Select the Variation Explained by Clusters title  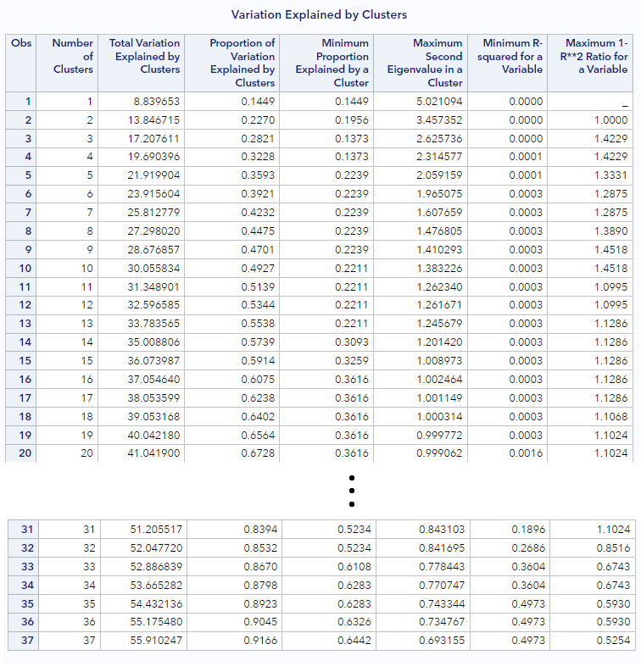(319, 14)
